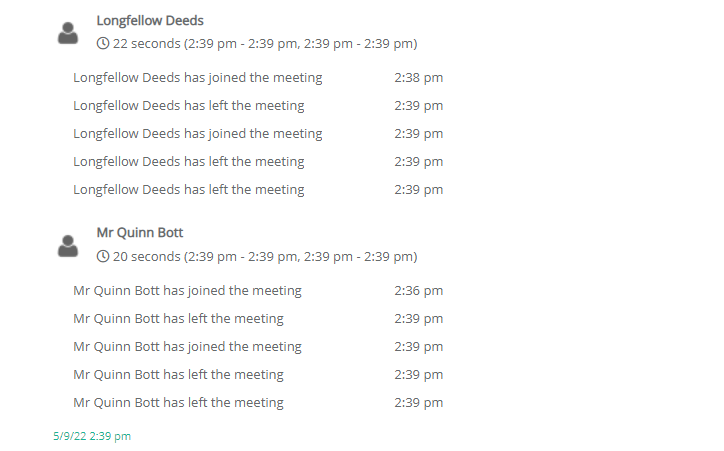
Task: Click last 'Mr Quinn Bott has left' entry
Action: (178, 403)
